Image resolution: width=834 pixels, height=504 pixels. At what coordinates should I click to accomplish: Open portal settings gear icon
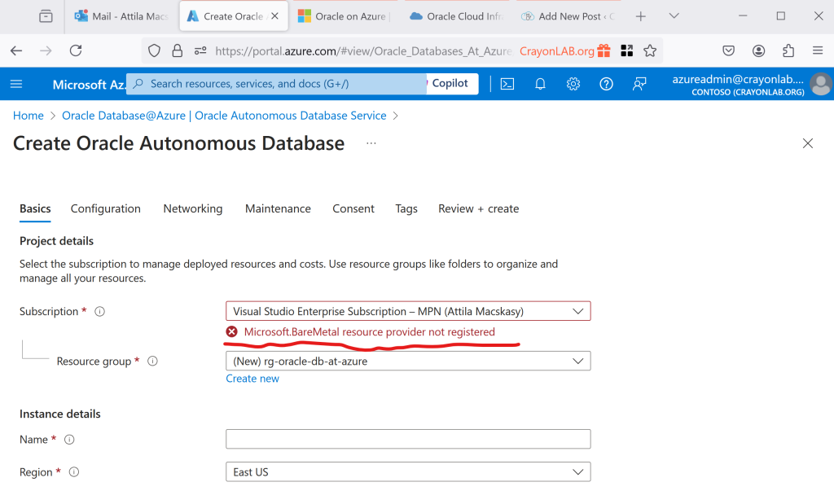click(x=573, y=84)
